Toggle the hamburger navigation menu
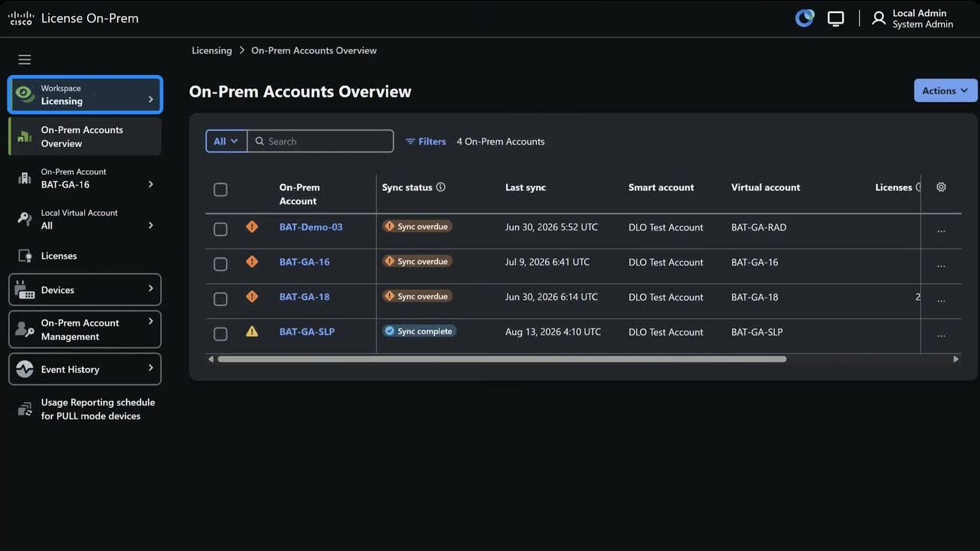980x551 pixels. coord(24,60)
